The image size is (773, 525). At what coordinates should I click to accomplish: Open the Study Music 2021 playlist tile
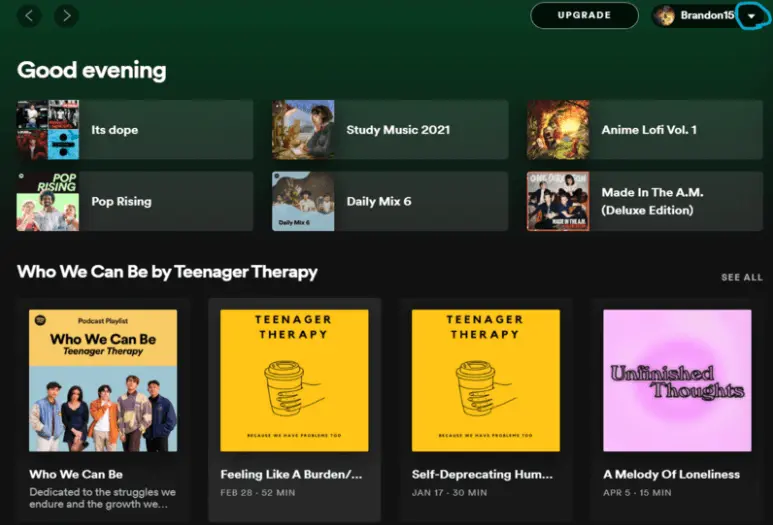pos(390,130)
